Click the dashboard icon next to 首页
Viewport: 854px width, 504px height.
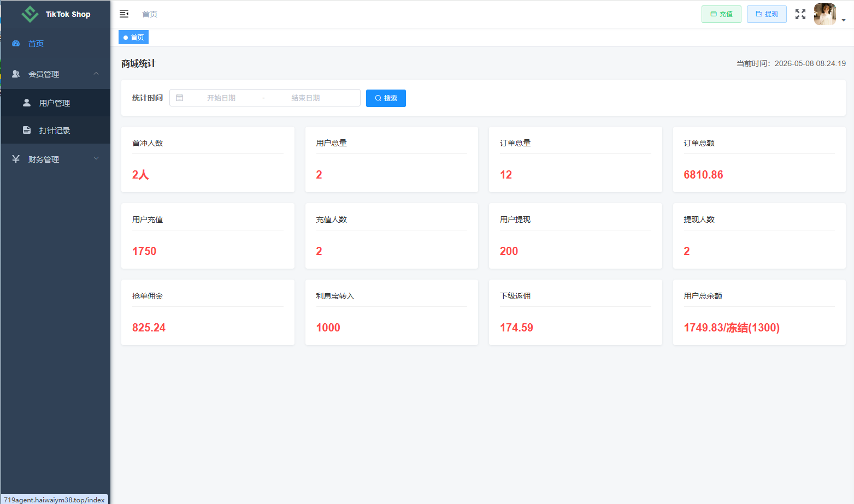click(x=16, y=43)
